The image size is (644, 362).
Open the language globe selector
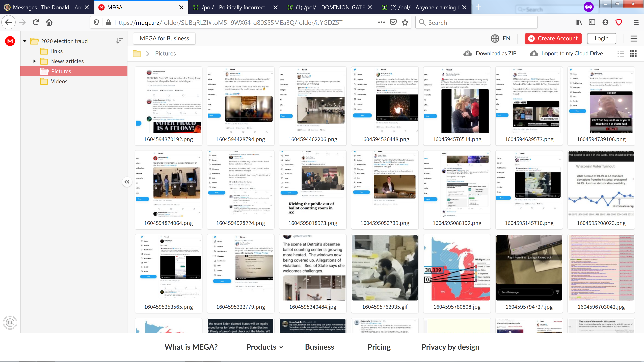495,39
